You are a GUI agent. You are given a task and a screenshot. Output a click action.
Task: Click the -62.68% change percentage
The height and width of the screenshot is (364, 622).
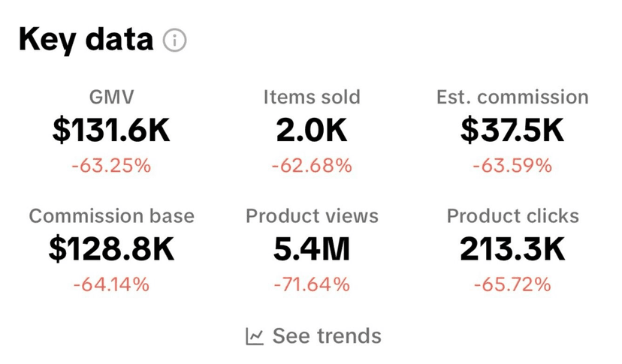tap(312, 165)
